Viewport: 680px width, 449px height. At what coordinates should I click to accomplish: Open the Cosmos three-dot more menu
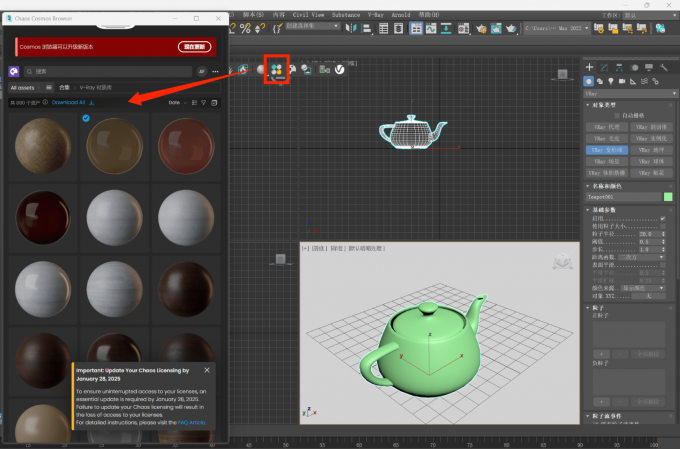tap(215, 71)
